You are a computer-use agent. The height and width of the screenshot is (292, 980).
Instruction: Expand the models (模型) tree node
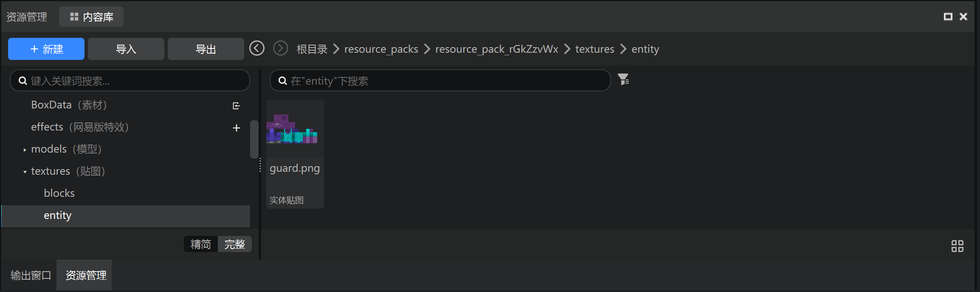tap(25, 150)
